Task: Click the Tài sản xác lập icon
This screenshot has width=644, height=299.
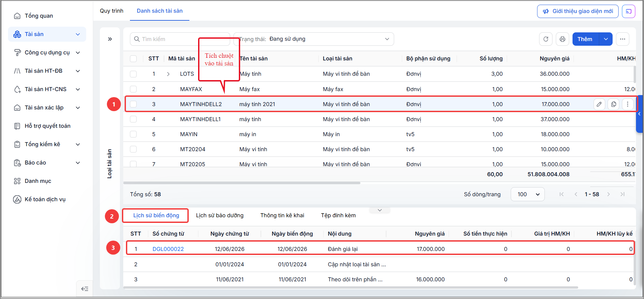Action: [17, 108]
